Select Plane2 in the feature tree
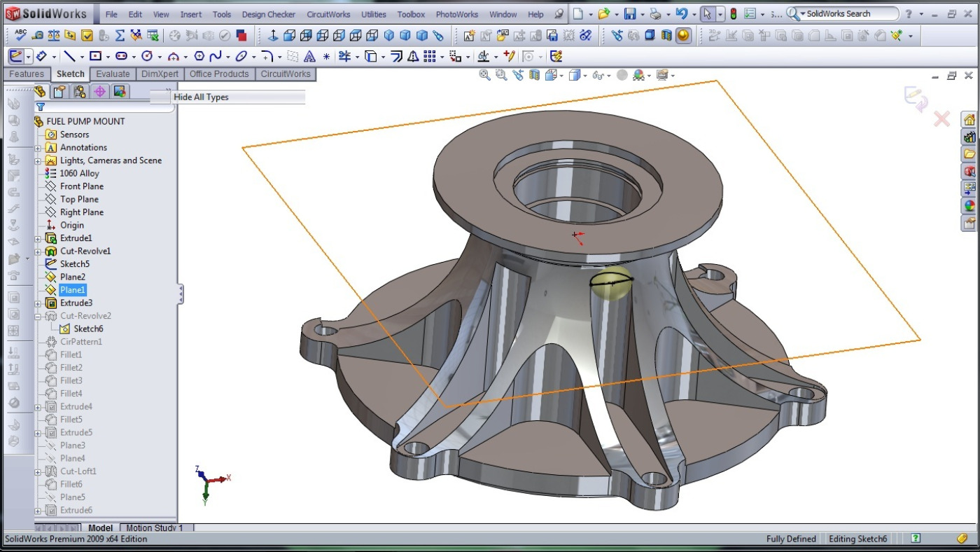This screenshot has width=980, height=552. coord(73,277)
